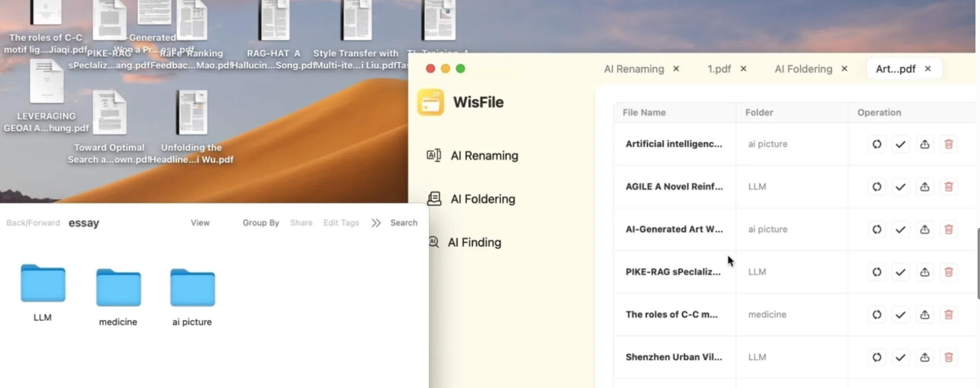This screenshot has height=388, width=980.
Task: Delete the AGILE A Novel Reinf... row
Action: 949,187
